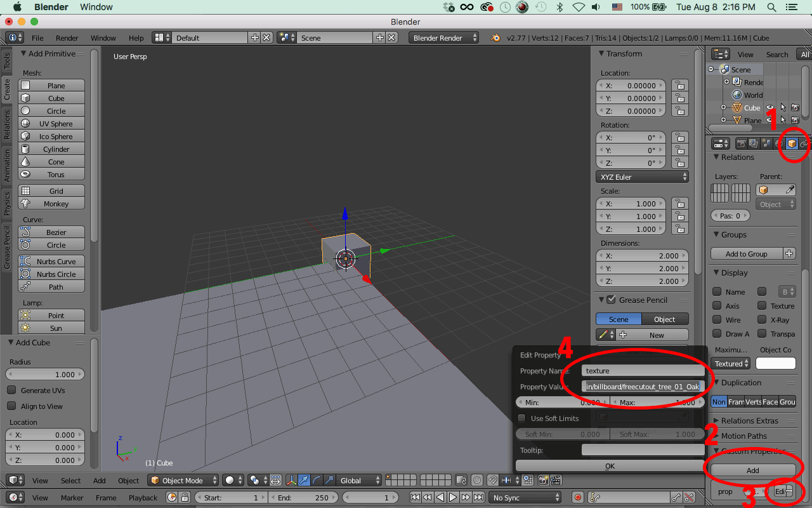The height and width of the screenshot is (508, 812).
Task: Click the Cube restrict-render camera icon
Action: (795, 107)
